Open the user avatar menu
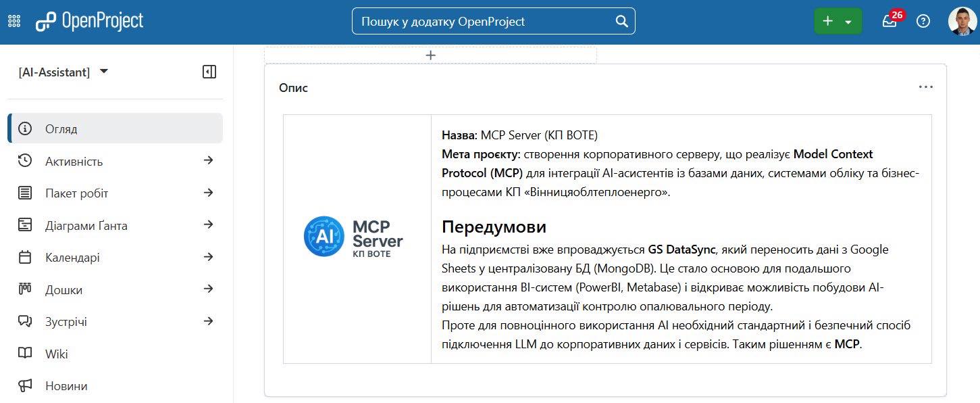The height and width of the screenshot is (403, 980). click(x=962, y=21)
